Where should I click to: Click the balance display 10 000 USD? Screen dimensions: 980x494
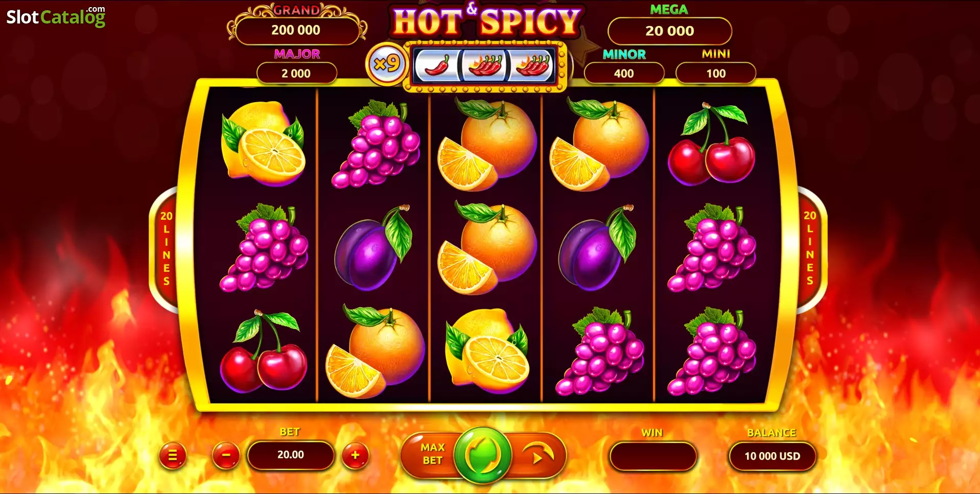click(773, 456)
